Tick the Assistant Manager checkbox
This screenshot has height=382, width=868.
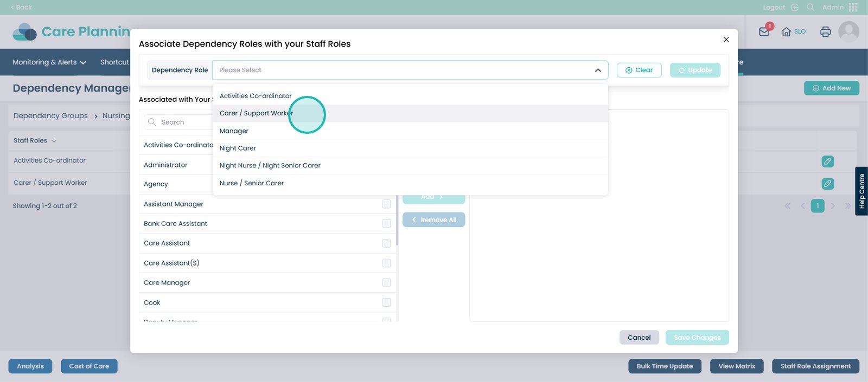(386, 204)
